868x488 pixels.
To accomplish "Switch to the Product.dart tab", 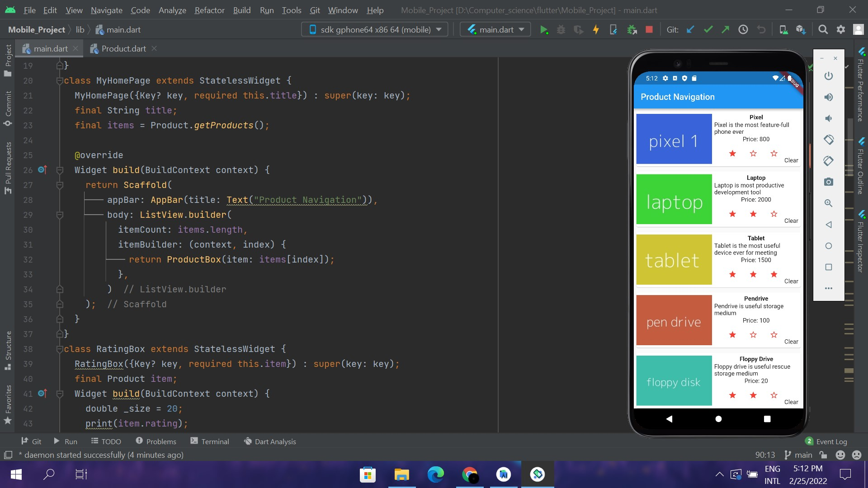I will [x=123, y=49].
